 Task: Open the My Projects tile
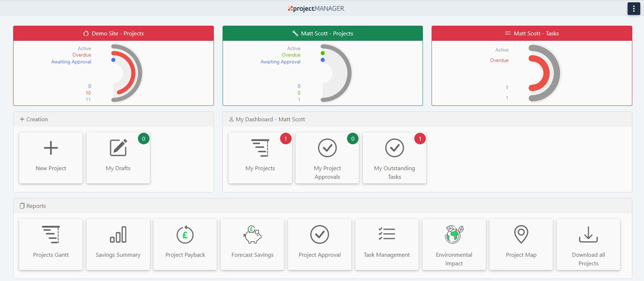tap(260, 158)
